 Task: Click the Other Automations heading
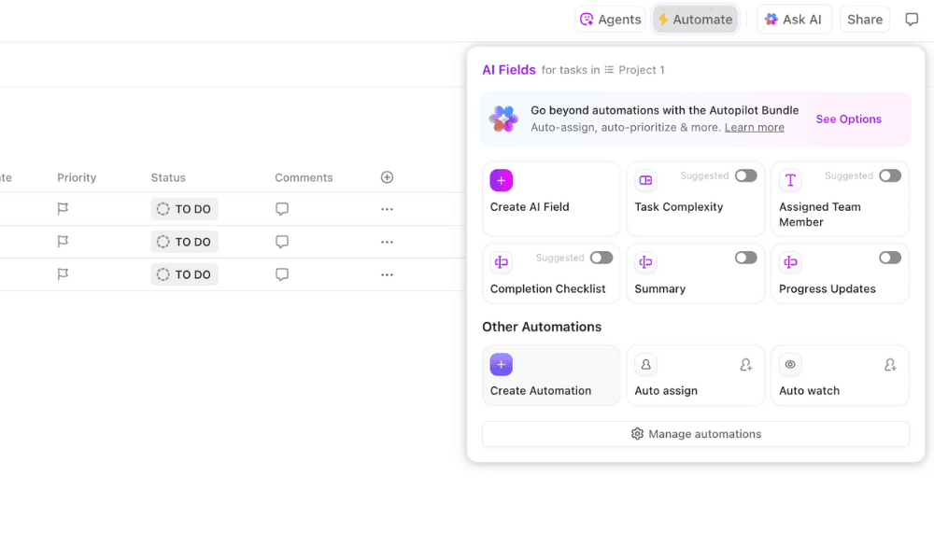pyautogui.click(x=542, y=327)
